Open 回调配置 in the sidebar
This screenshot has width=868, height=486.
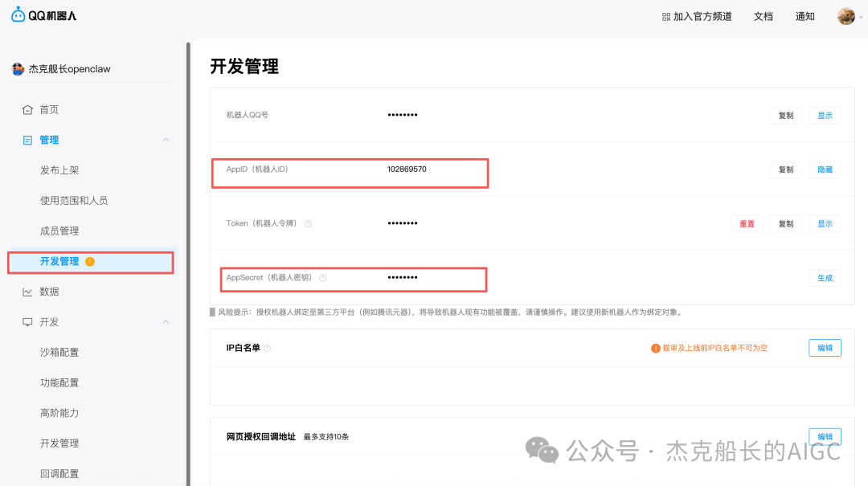tap(59, 474)
